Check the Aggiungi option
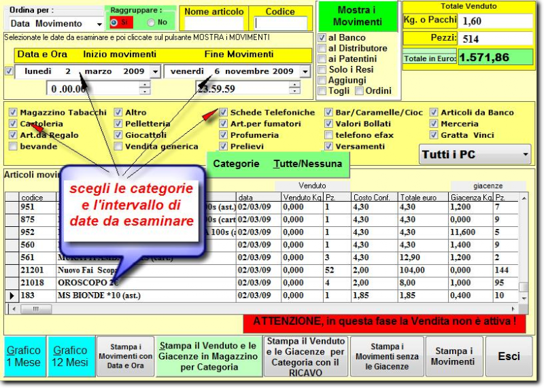548x392 pixels. click(322, 80)
